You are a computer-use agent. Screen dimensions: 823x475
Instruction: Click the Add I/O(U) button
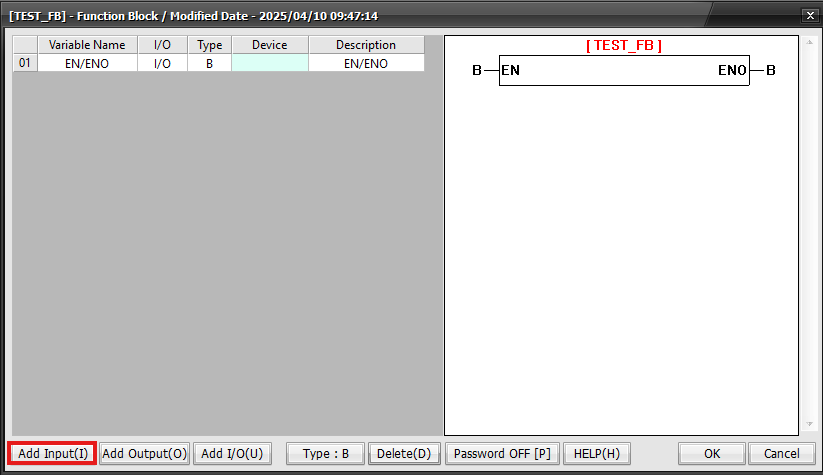[232, 453]
